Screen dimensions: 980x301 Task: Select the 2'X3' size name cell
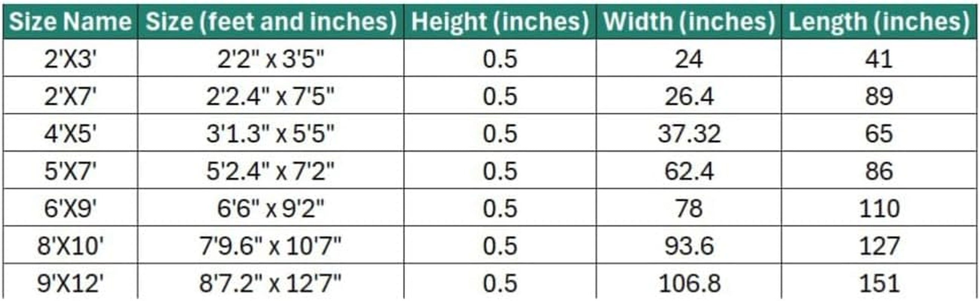70,59
